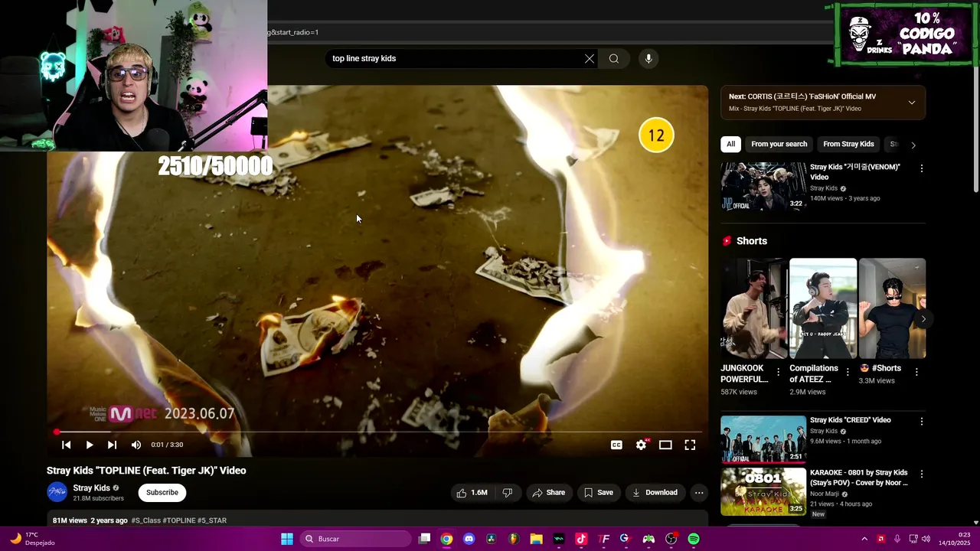Click the search magnifier button
Viewport: 980px width, 551px height.
pos(614,58)
